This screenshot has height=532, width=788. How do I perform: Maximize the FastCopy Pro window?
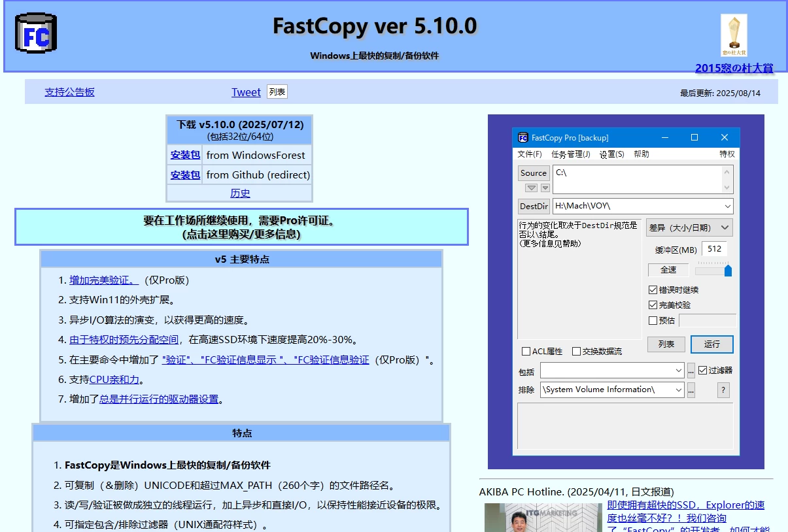pyautogui.click(x=694, y=137)
